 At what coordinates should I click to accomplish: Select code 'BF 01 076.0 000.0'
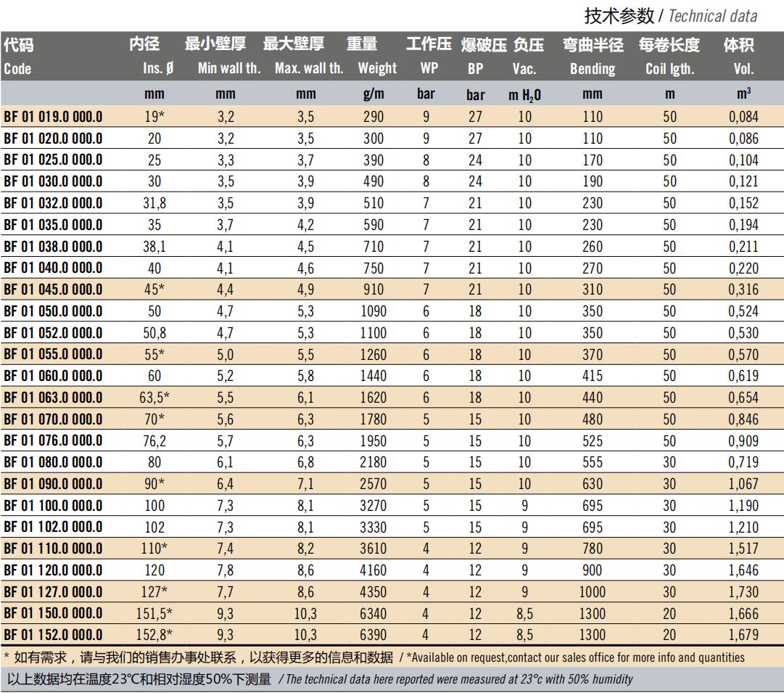point(53,440)
